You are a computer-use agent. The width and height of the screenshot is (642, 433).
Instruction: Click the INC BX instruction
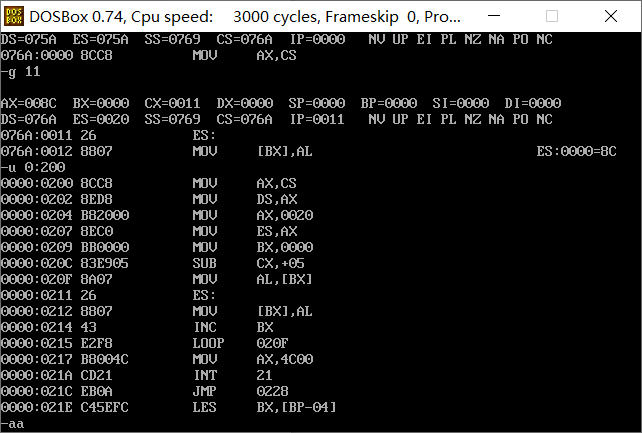(233, 327)
